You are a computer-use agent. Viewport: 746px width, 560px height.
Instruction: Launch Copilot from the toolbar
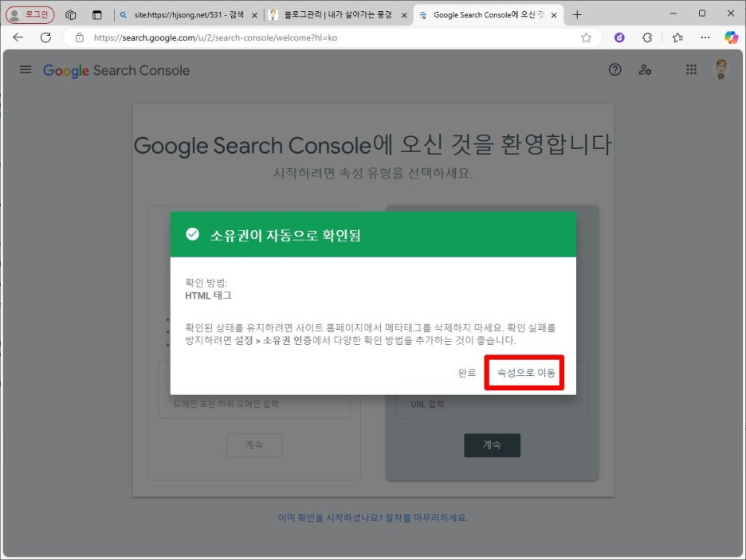pos(731,37)
